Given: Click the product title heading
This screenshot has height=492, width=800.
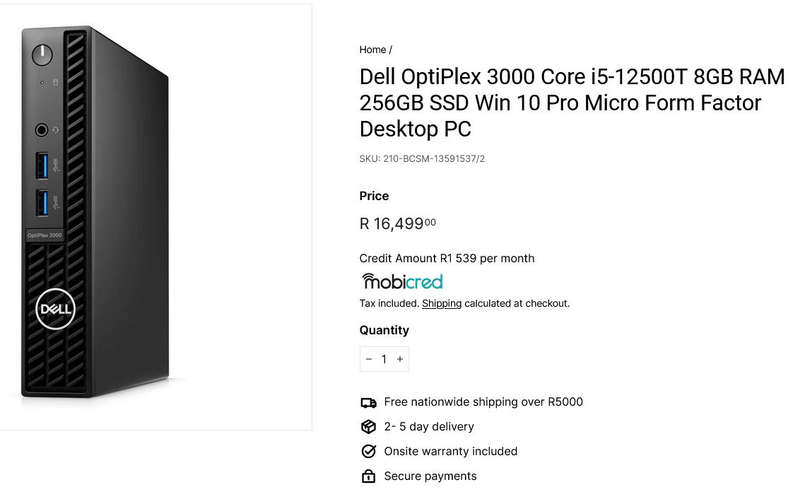Looking at the screenshot, I should tap(572, 103).
